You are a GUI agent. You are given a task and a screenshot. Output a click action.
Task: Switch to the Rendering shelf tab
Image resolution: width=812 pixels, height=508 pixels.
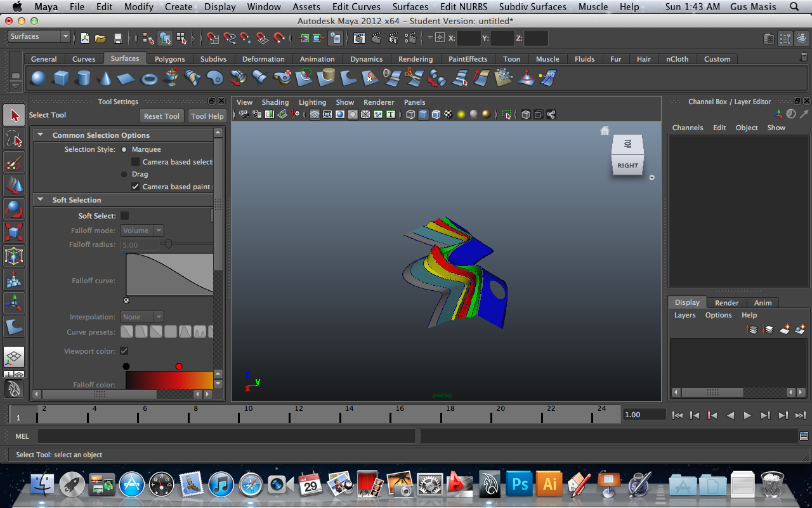(x=416, y=59)
